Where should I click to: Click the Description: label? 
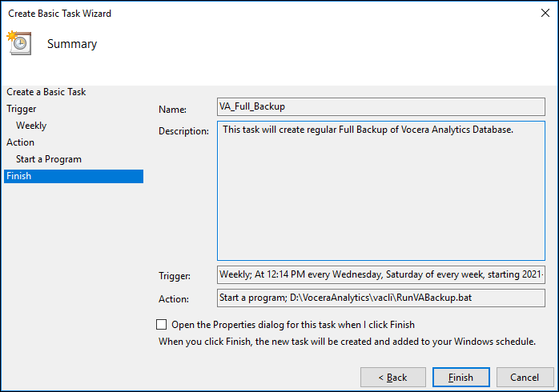pyautogui.click(x=183, y=131)
